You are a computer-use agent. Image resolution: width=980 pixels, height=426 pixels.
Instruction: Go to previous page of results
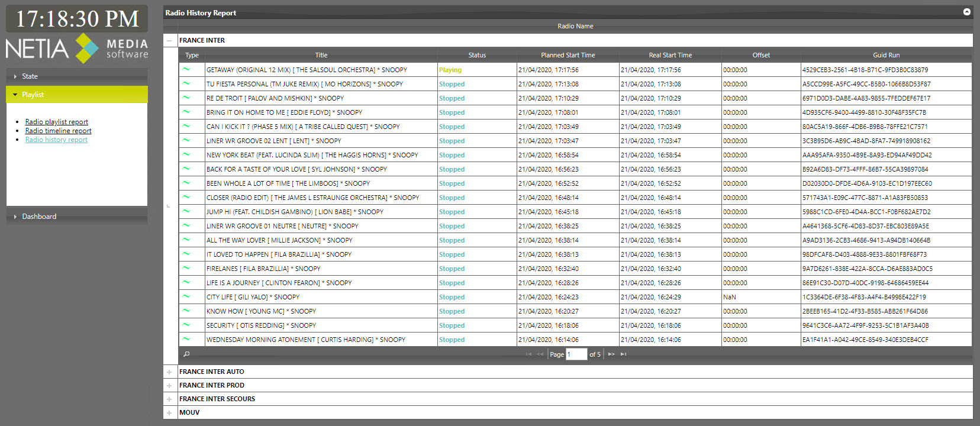(x=540, y=354)
